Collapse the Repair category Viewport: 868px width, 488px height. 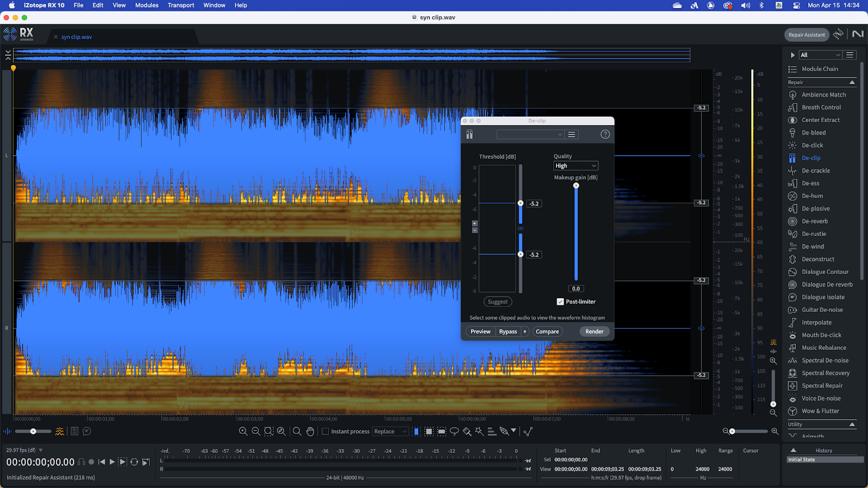(852, 82)
